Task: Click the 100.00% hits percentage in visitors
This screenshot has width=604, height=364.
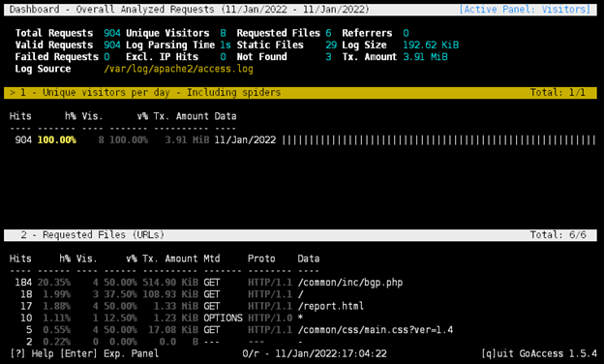Action: point(56,139)
